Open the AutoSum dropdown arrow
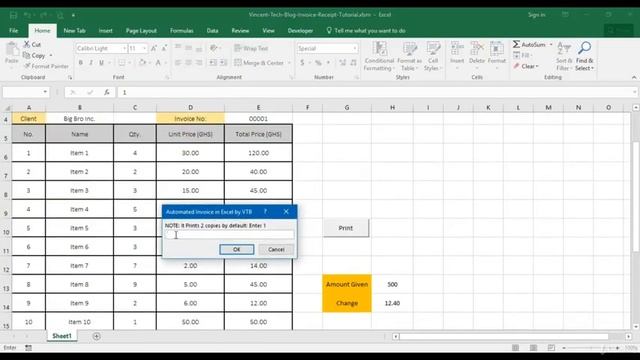This screenshot has height=360, width=640. pyautogui.click(x=551, y=44)
